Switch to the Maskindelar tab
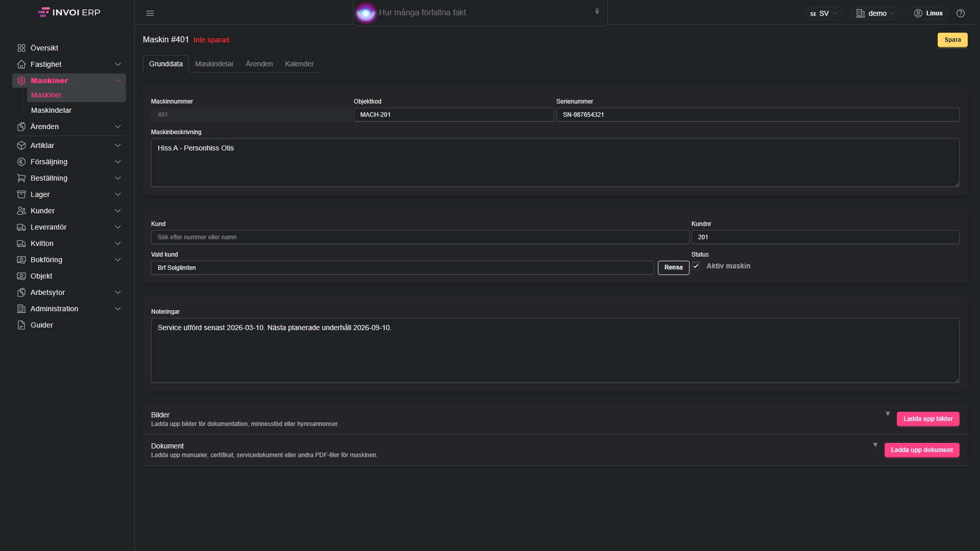Screen dimensions: 980x551 (214, 64)
